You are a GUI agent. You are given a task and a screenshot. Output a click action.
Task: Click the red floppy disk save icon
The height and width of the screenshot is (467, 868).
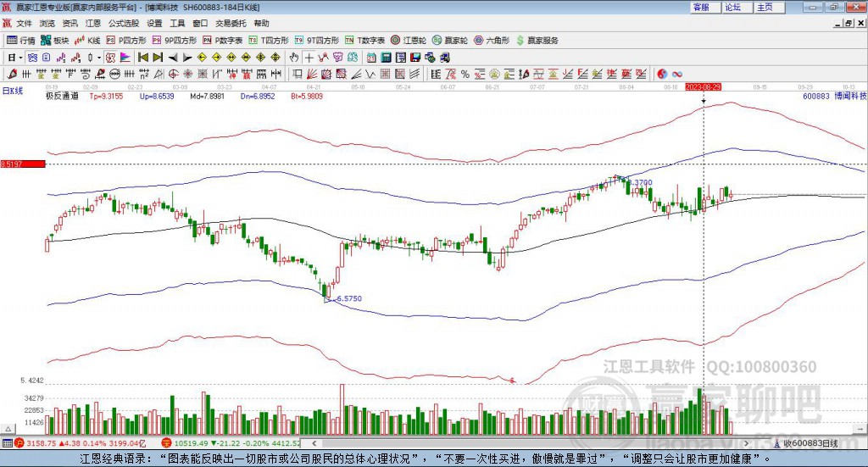click(x=415, y=58)
